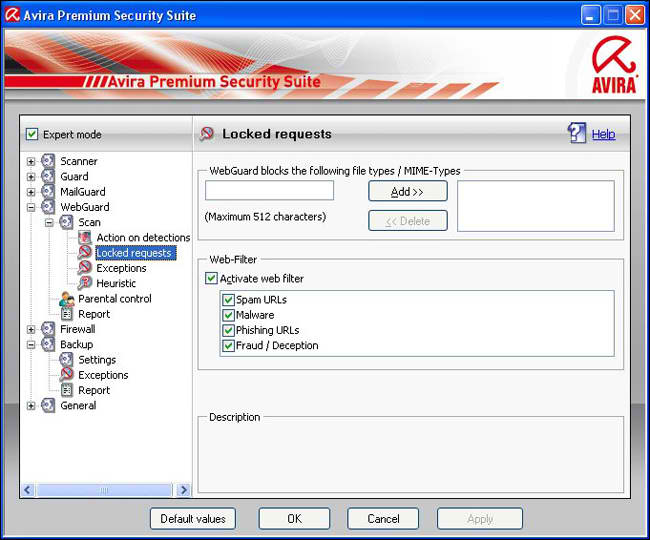Viewport: 650px width, 540px height.
Task: Click the Firewall tree icon
Action: click(x=48, y=329)
